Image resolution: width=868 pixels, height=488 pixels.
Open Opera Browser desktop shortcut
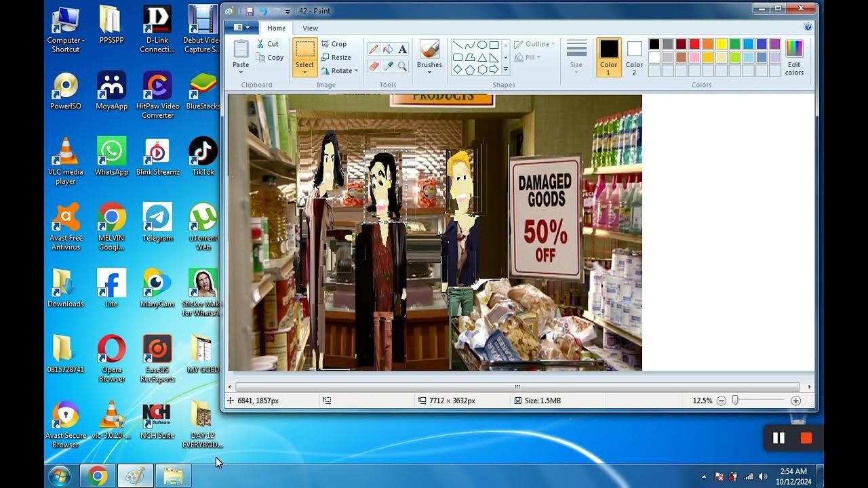pyautogui.click(x=111, y=359)
